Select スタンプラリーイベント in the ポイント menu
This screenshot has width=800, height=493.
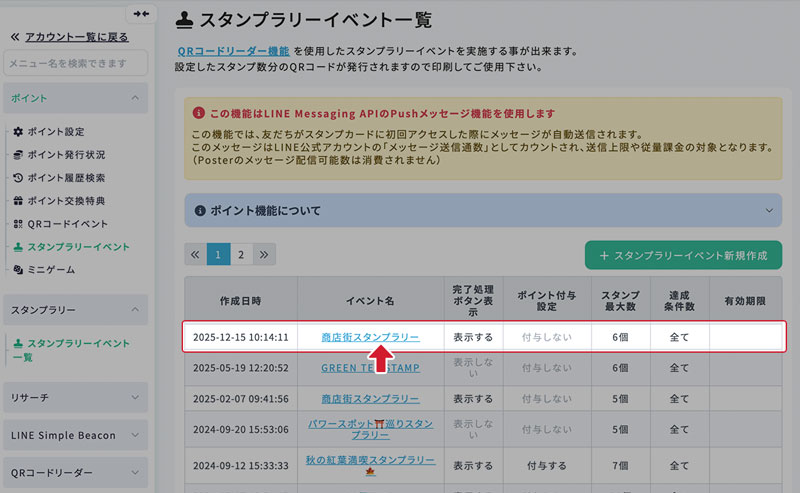(78, 247)
